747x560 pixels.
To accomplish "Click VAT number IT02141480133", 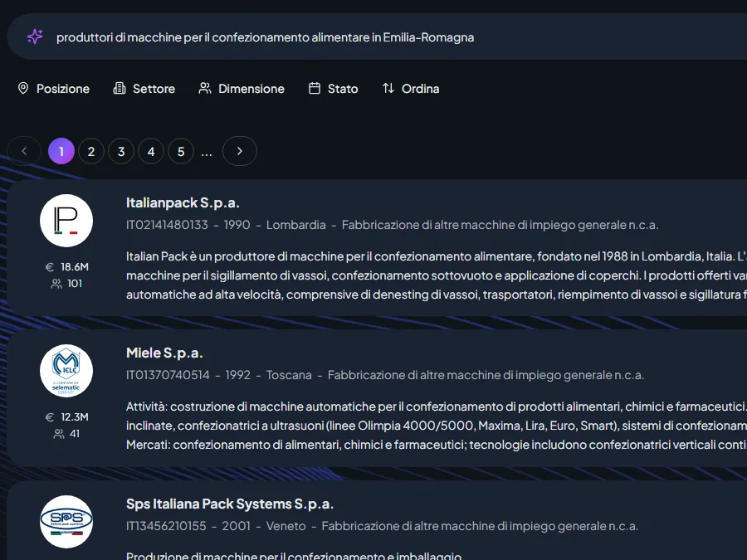I will [167, 225].
